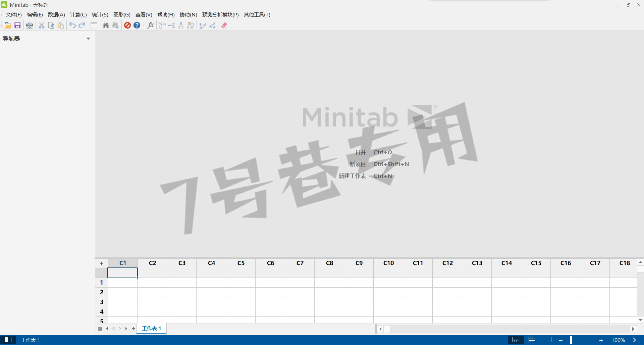Go to the previous worksheet tab

113,329
